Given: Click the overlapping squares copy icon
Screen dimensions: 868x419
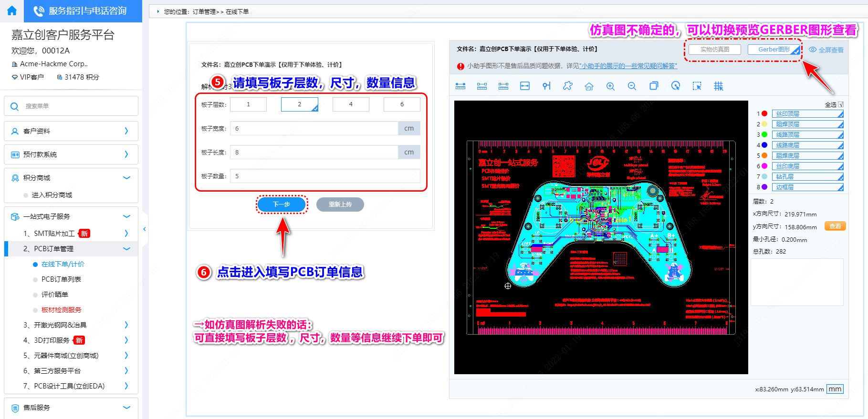Looking at the screenshot, I should 654,86.
